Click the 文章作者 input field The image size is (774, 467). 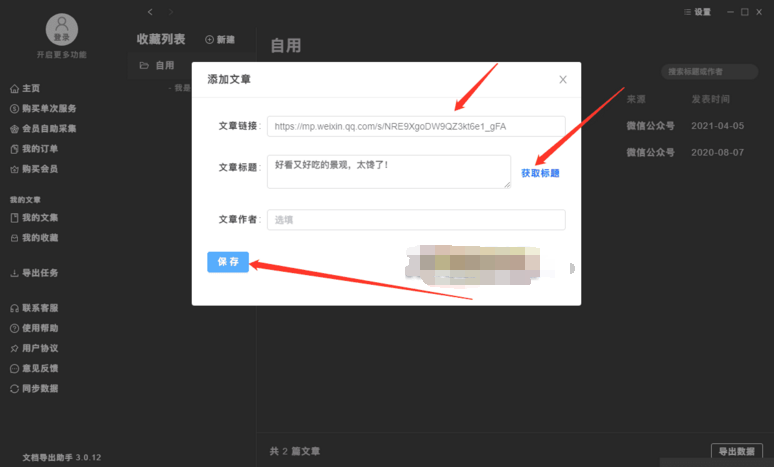point(416,220)
